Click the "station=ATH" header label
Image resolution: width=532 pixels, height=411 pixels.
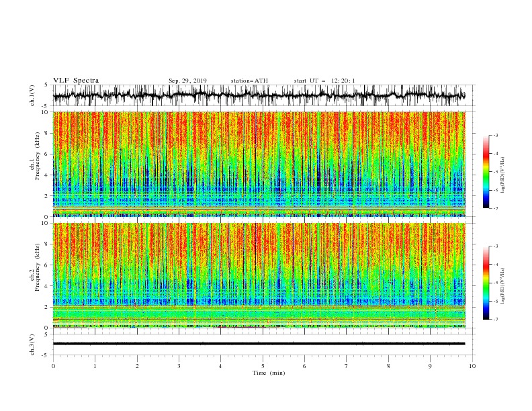click(x=249, y=81)
